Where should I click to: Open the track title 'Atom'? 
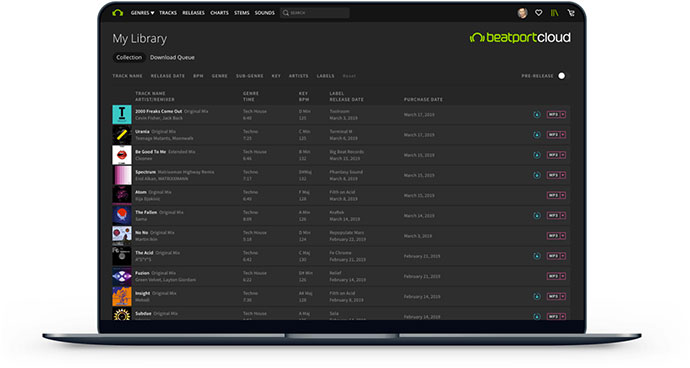141,192
